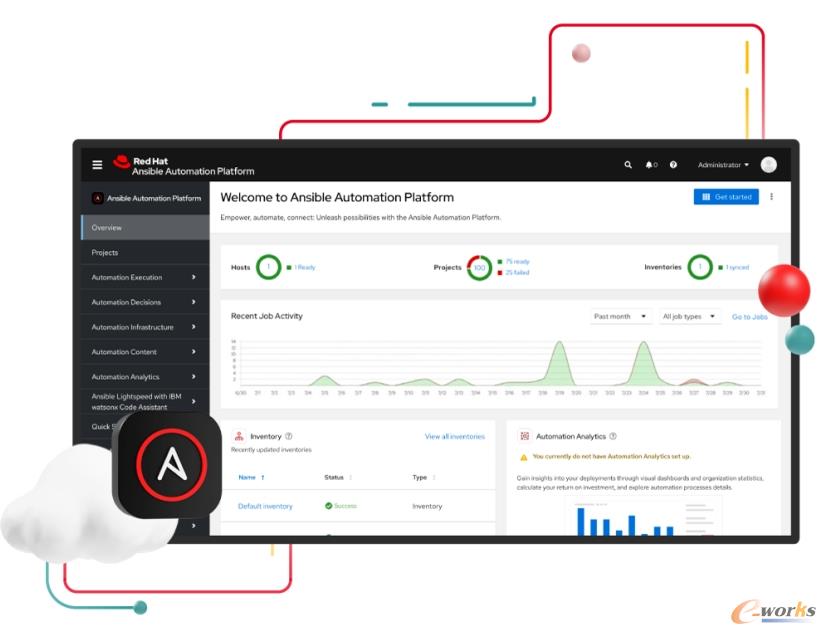The width and height of the screenshot is (826, 634).
Task: Open the Default inventory link
Action: [265, 506]
